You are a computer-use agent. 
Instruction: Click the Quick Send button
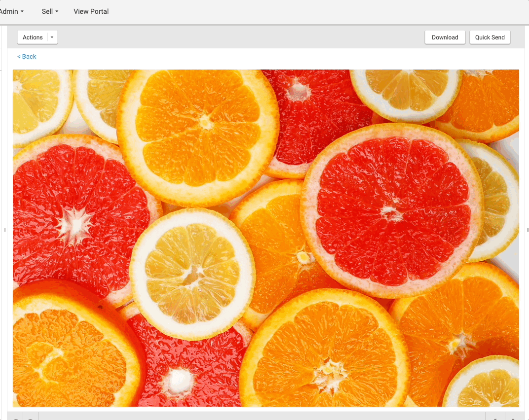(490, 37)
